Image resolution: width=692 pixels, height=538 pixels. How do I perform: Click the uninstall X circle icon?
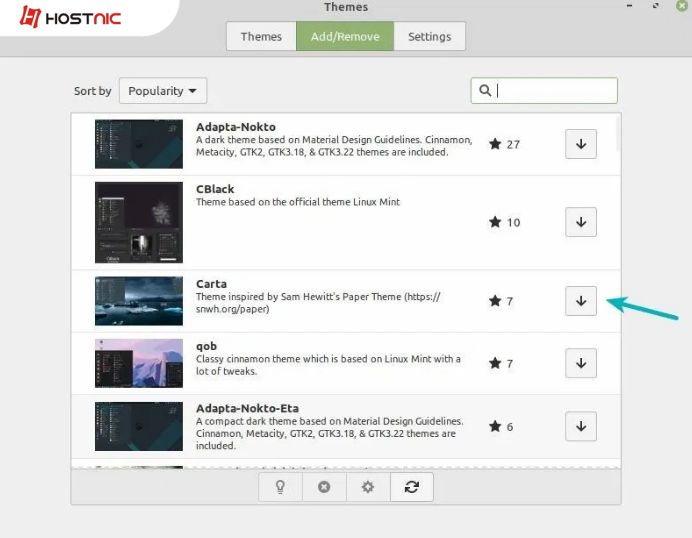pos(324,487)
